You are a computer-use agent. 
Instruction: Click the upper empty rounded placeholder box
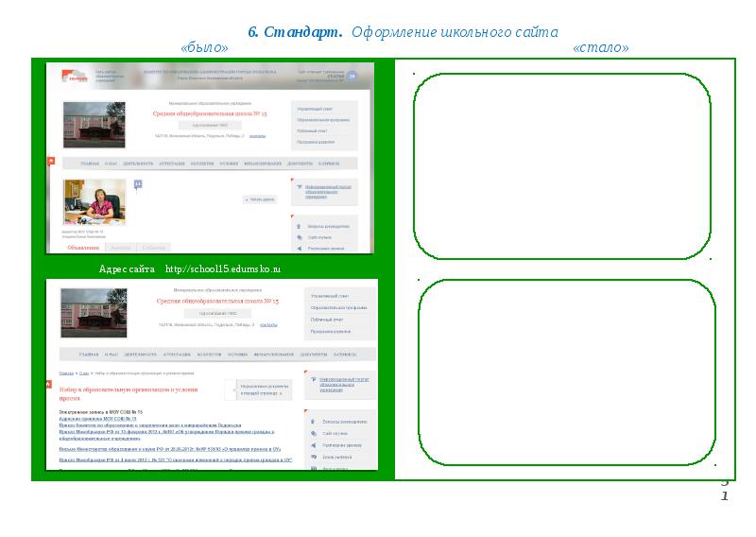[562, 165]
